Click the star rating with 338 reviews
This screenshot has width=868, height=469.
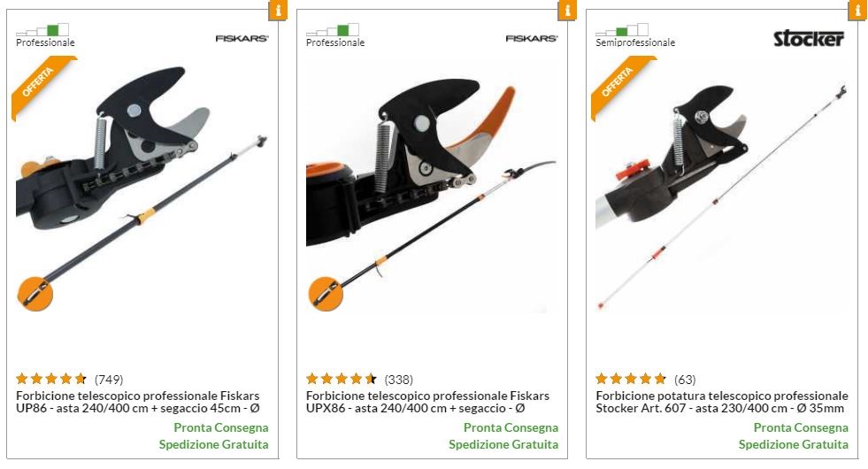[341, 379]
